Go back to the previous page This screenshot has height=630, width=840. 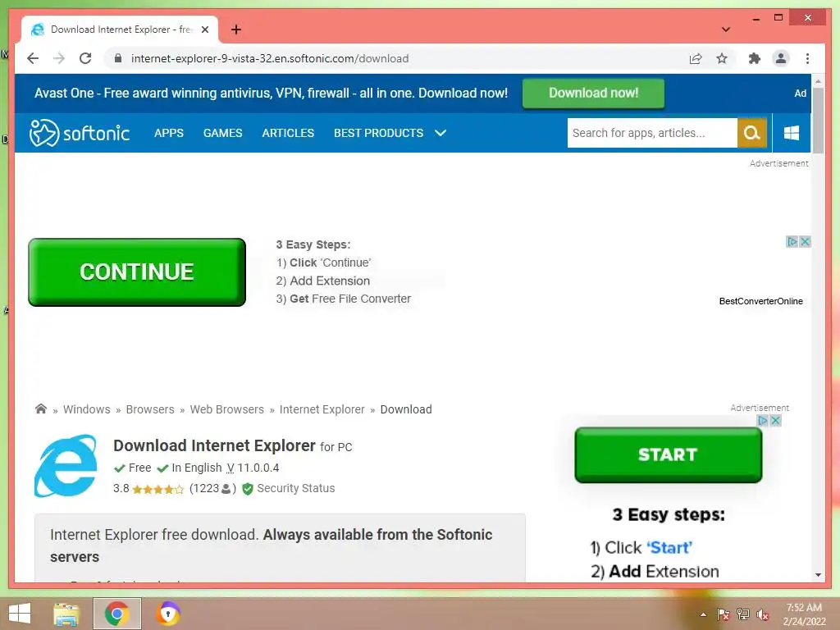click(33, 58)
